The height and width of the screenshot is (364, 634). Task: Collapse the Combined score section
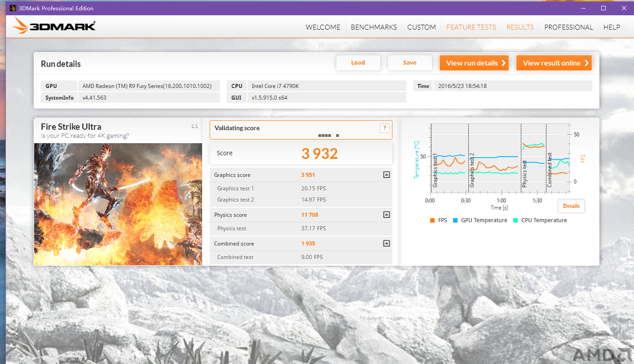386,244
